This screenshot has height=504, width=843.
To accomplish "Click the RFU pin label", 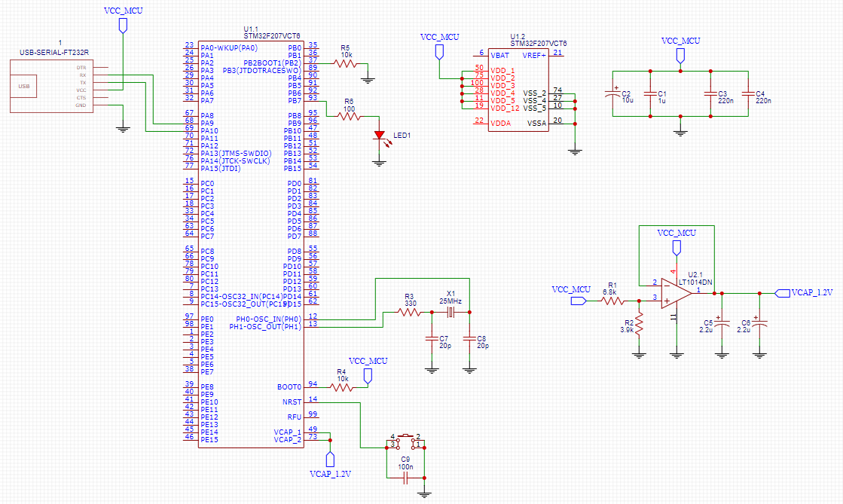I will [295, 417].
